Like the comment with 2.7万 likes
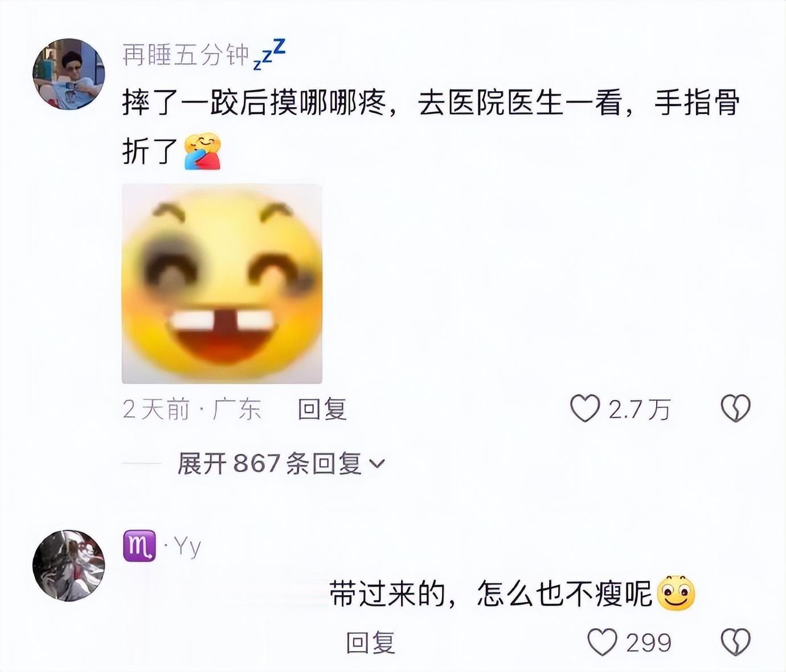Screen dimensions: 786x672 point(585,408)
